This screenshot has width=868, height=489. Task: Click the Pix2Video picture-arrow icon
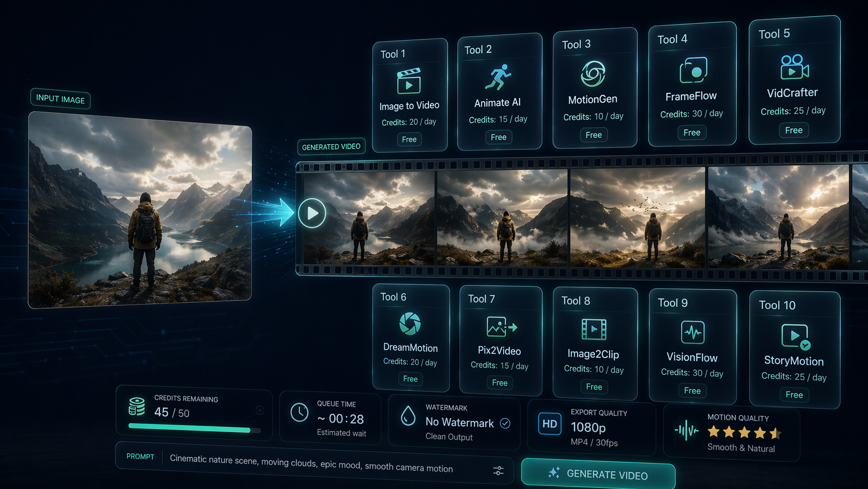501,327
